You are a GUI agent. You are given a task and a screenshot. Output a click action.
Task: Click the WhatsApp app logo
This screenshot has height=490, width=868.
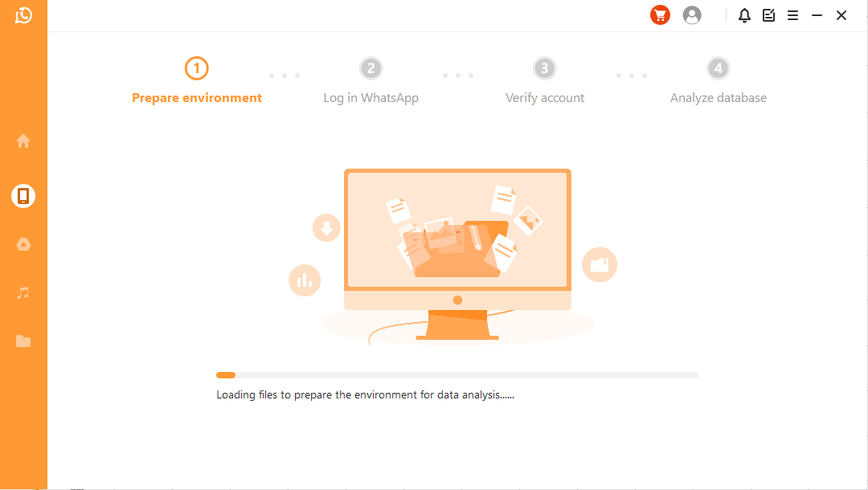coord(23,15)
